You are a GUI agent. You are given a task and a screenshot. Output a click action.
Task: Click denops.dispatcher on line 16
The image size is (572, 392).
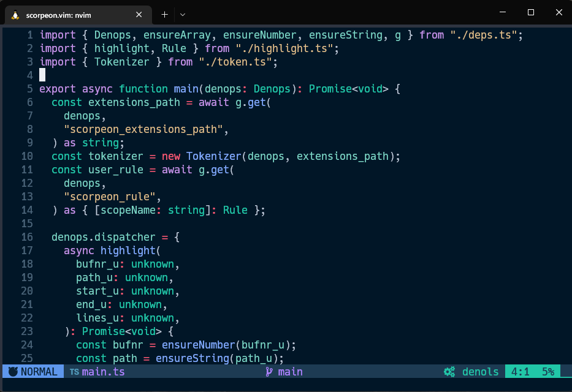pyautogui.click(x=103, y=237)
